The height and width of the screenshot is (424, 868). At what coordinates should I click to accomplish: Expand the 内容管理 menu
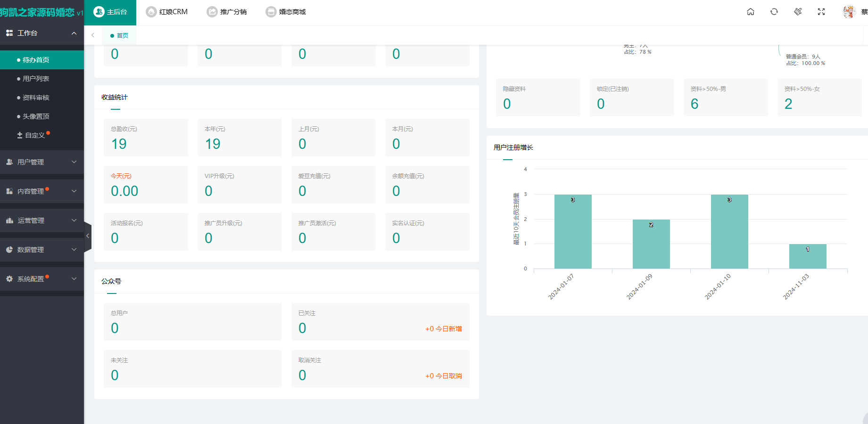[x=41, y=191]
